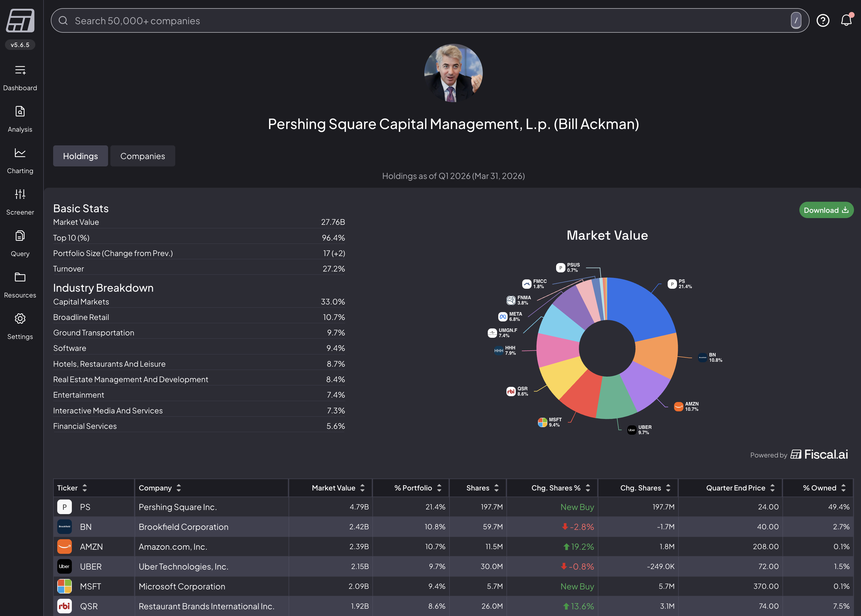
Task: Open the Brookfield Corporation company link
Action: [x=183, y=526]
